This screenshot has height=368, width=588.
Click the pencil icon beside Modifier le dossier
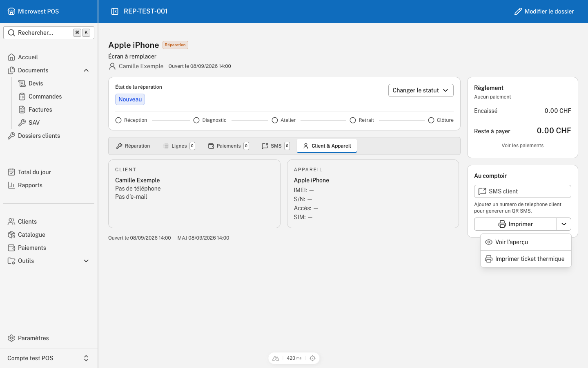(518, 11)
